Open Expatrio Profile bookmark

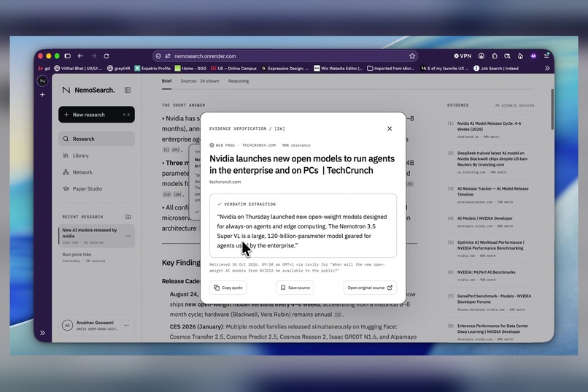pyautogui.click(x=152, y=69)
